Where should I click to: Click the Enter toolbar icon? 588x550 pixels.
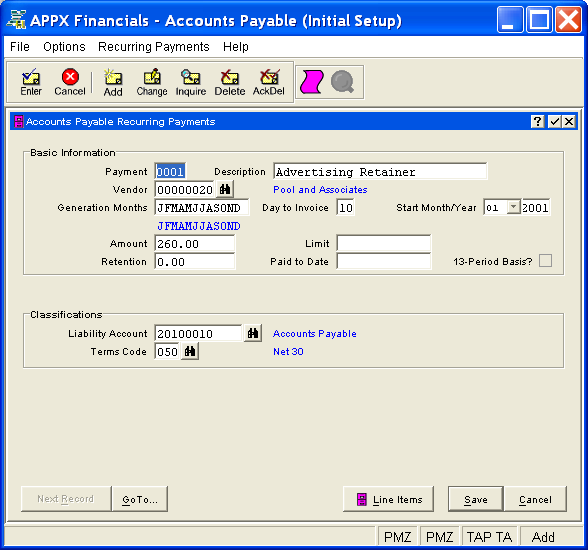pos(31,82)
